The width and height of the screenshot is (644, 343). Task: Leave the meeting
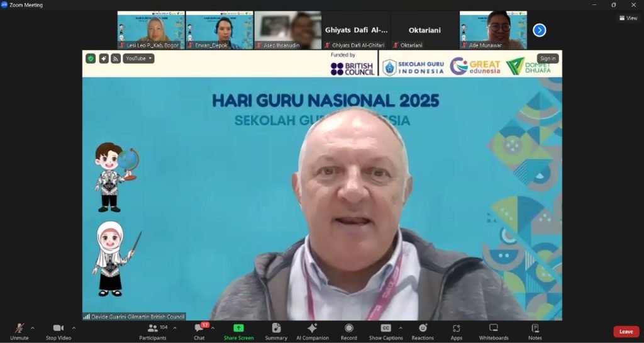(626, 332)
